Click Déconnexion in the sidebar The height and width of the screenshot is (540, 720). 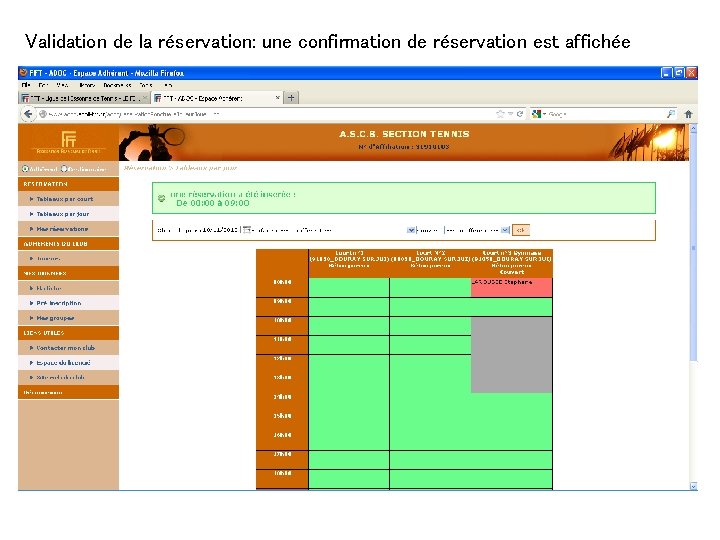[x=43, y=393]
